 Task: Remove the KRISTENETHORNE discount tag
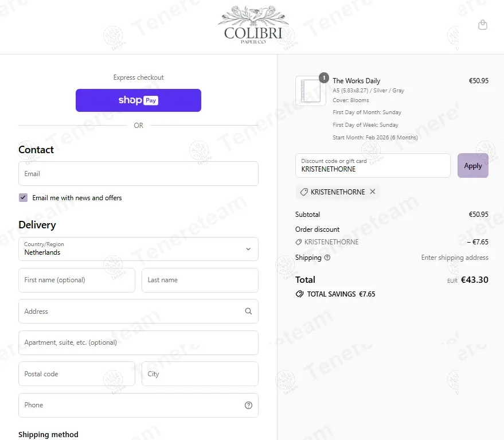(373, 192)
